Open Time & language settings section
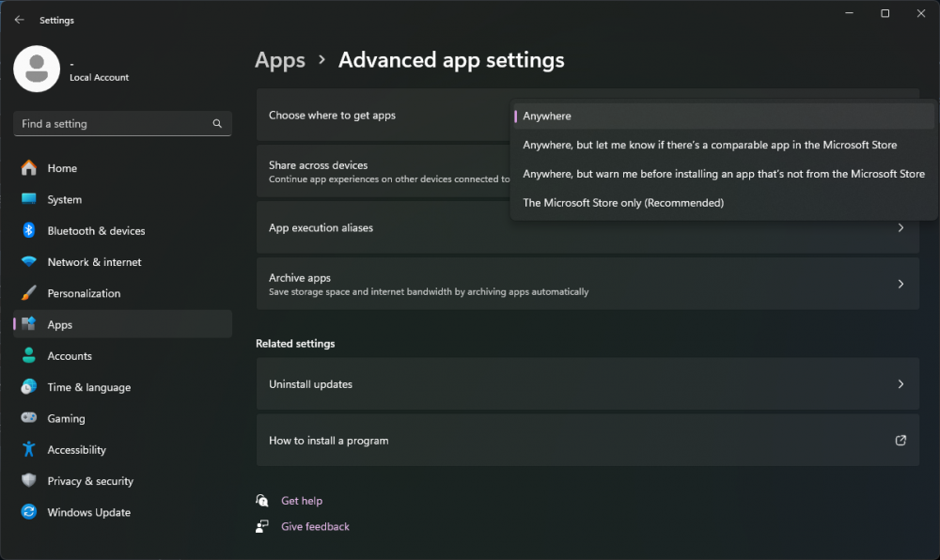940x560 pixels. [88, 387]
